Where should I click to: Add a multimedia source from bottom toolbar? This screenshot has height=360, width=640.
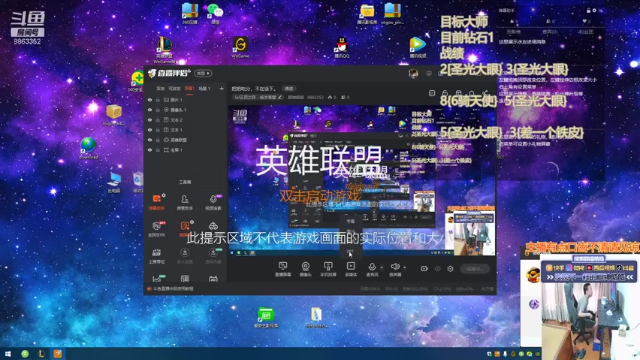[x=351, y=269]
